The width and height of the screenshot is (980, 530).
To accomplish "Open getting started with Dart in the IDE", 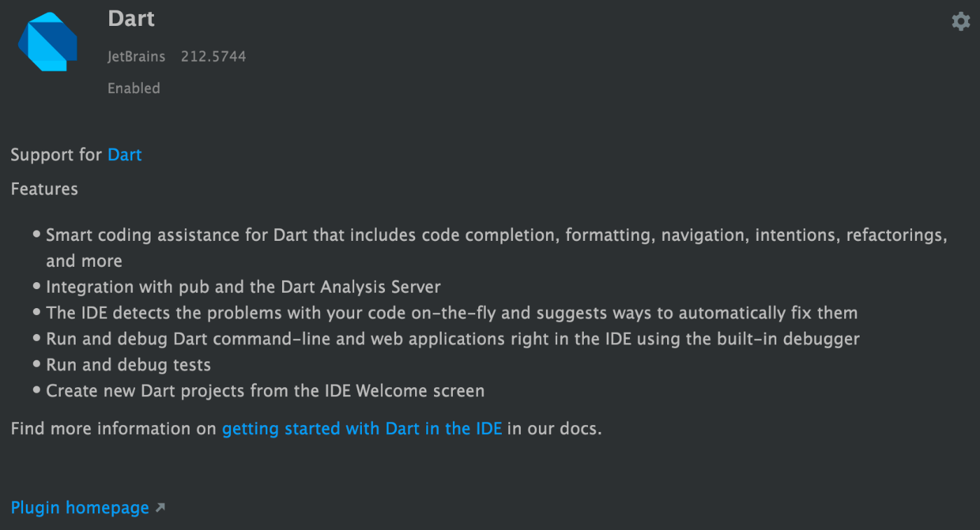I will (x=362, y=428).
